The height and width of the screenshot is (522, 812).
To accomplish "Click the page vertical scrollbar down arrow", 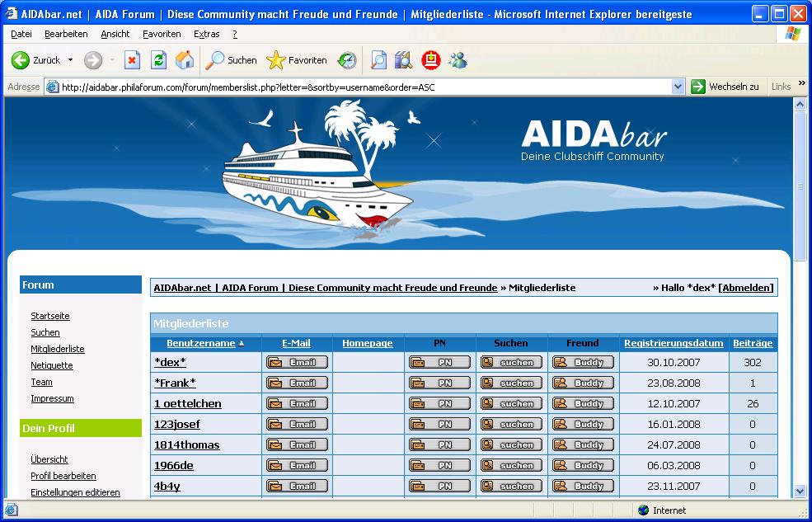I will point(799,491).
